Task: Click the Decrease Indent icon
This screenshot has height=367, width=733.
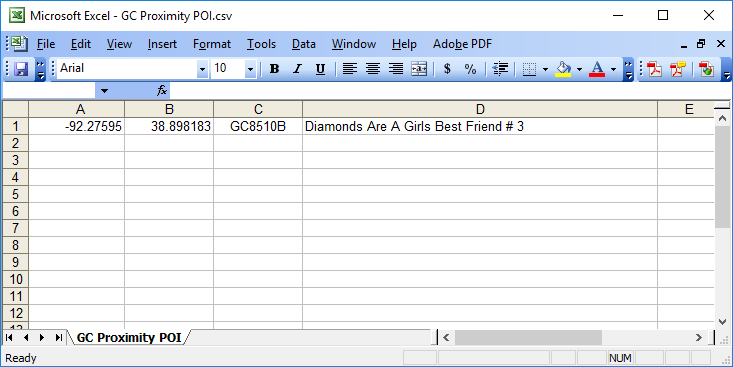Action: pos(501,69)
